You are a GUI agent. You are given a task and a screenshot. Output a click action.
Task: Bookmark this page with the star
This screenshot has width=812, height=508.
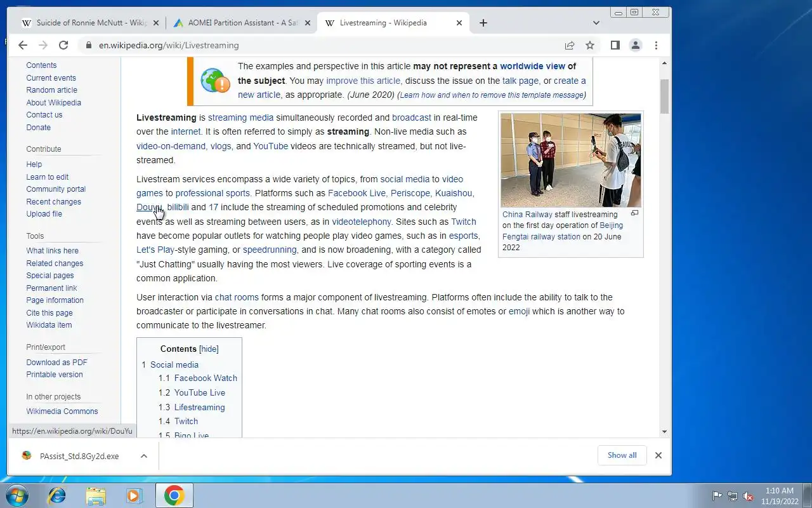[590, 45]
